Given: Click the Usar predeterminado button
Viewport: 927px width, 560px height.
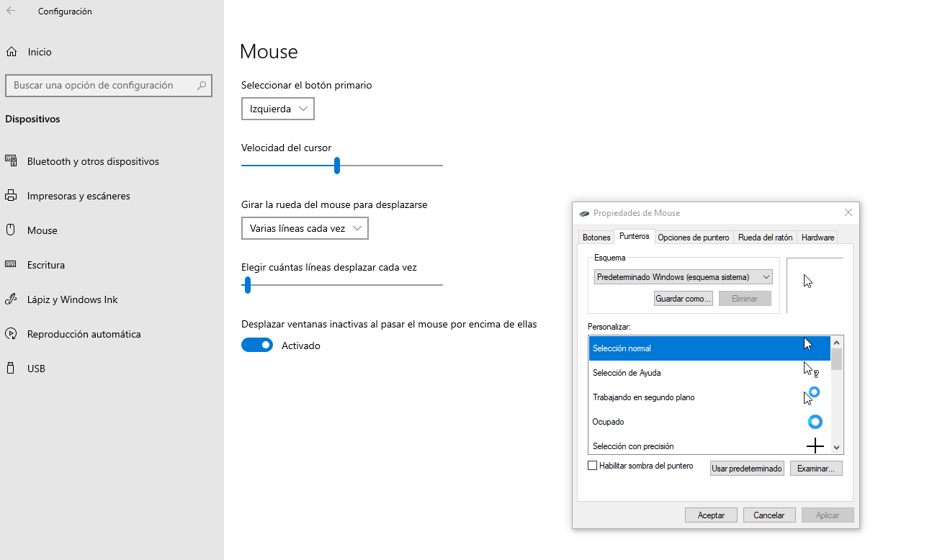Looking at the screenshot, I should click(747, 469).
